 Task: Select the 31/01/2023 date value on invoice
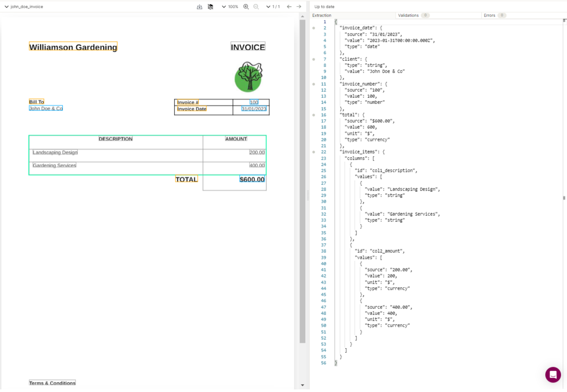(254, 109)
